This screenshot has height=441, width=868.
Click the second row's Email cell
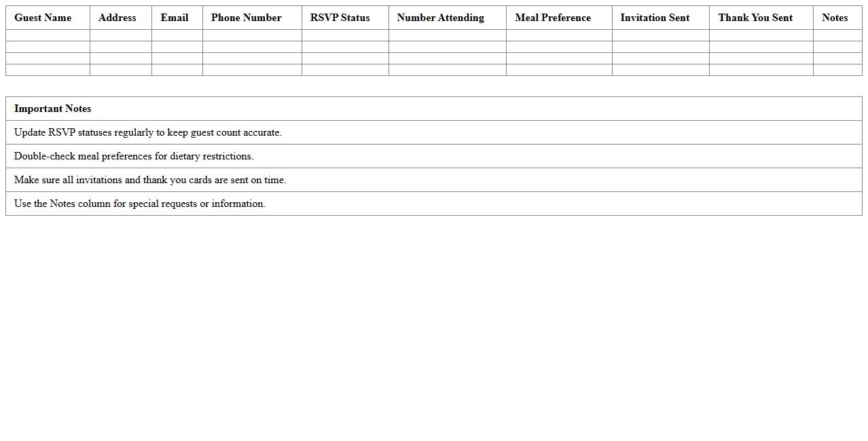(177, 46)
